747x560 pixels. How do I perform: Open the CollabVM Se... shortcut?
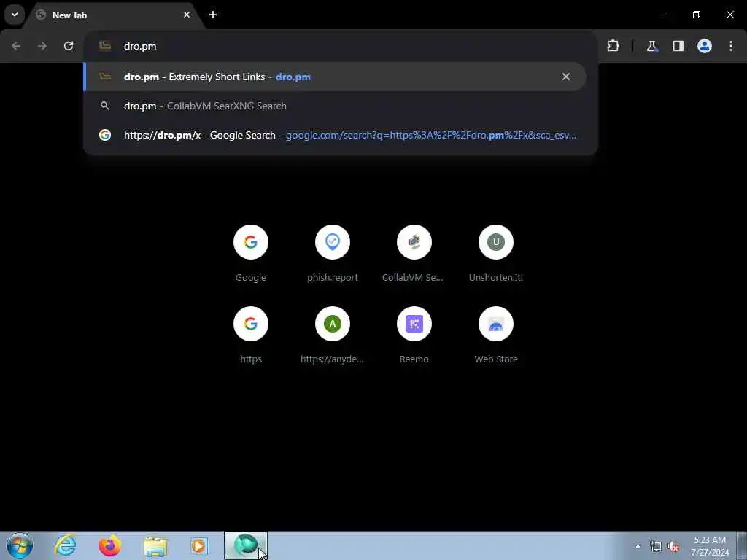(x=414, y=253)
